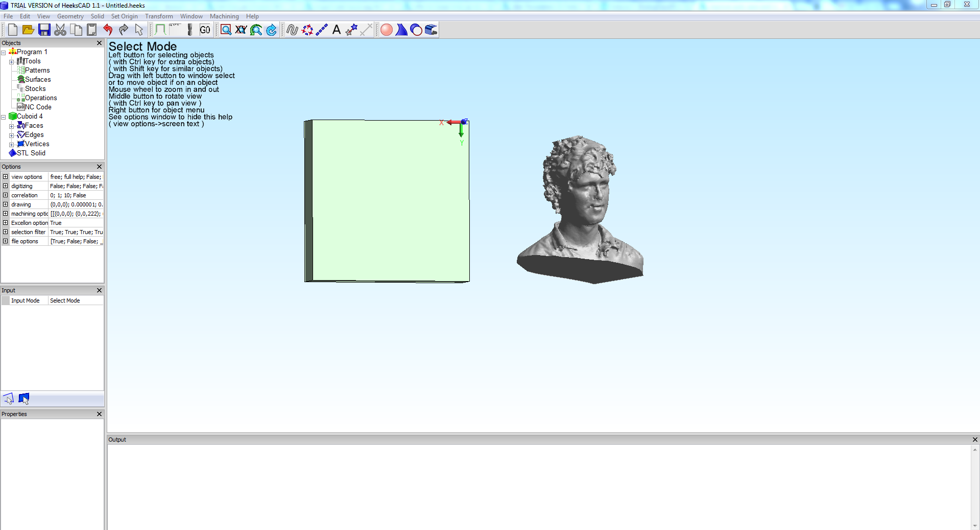Close the Options panel
980x530 pixels.
tap(100, 167)
